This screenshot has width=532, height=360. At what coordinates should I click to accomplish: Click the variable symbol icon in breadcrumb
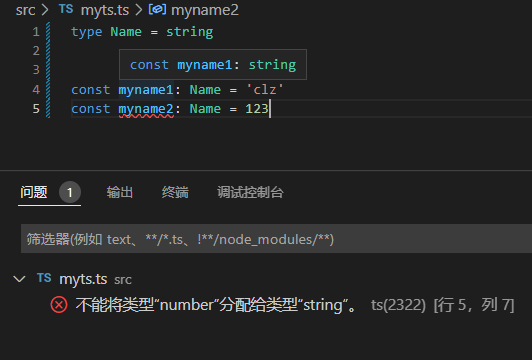[x=157, y=10]
